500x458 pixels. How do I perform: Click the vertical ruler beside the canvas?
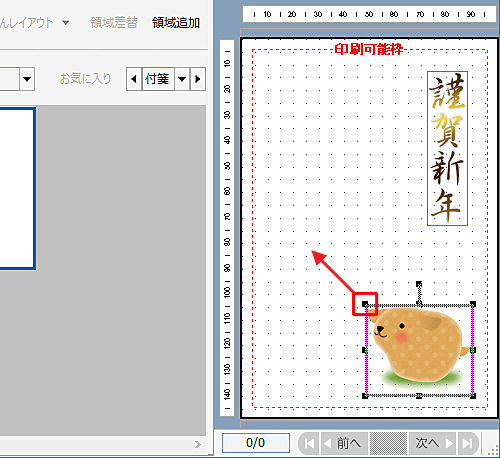click(x=227, y=228)
